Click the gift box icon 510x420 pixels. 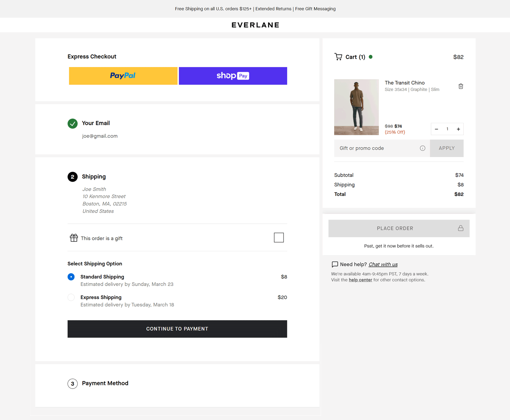click(x=74, y=238)
